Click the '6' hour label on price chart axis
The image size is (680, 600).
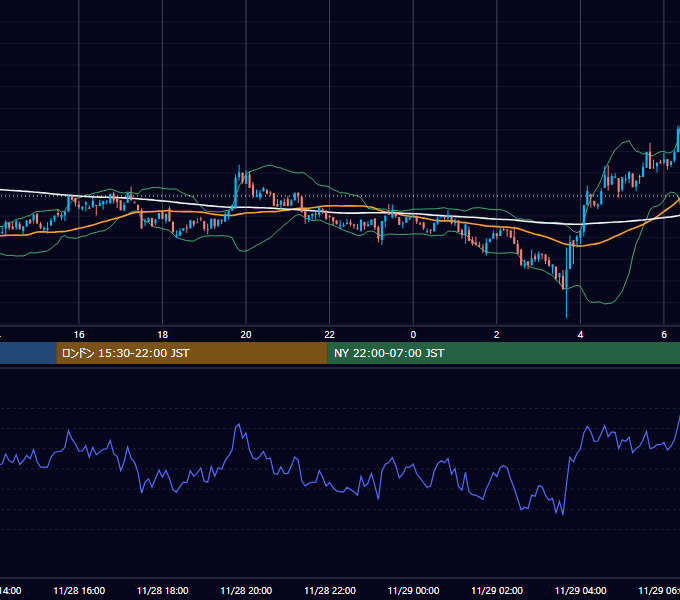[x=664, y=335]
